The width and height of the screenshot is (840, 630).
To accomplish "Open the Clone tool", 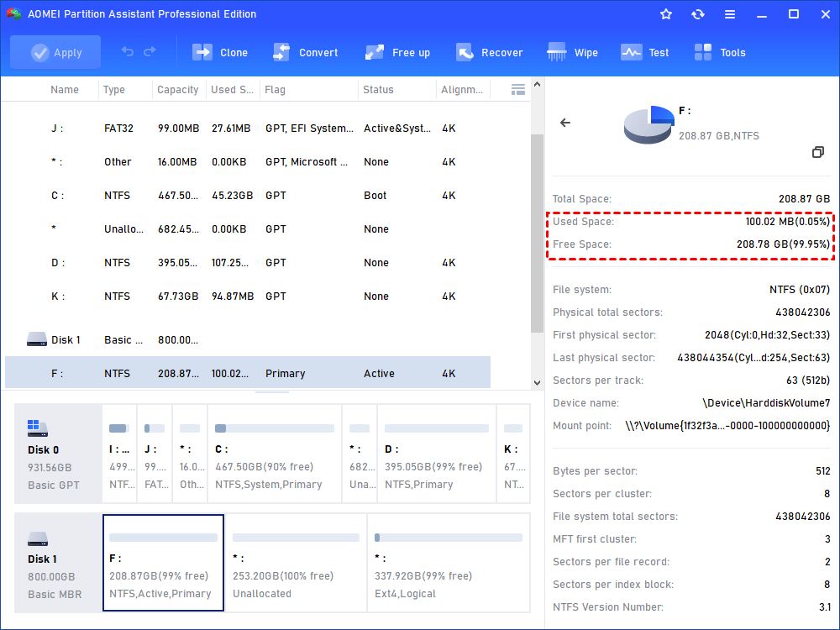I will (220, 52).
